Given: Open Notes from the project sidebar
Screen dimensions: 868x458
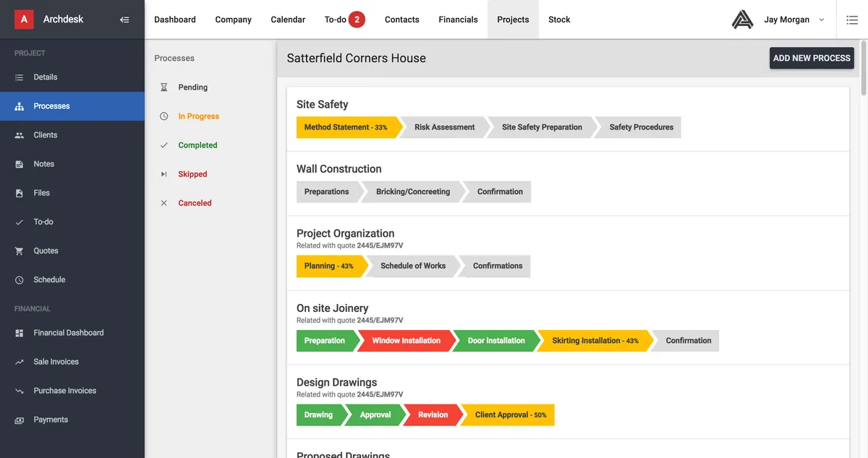Looking at the screenshot, I should coord(20,164).
